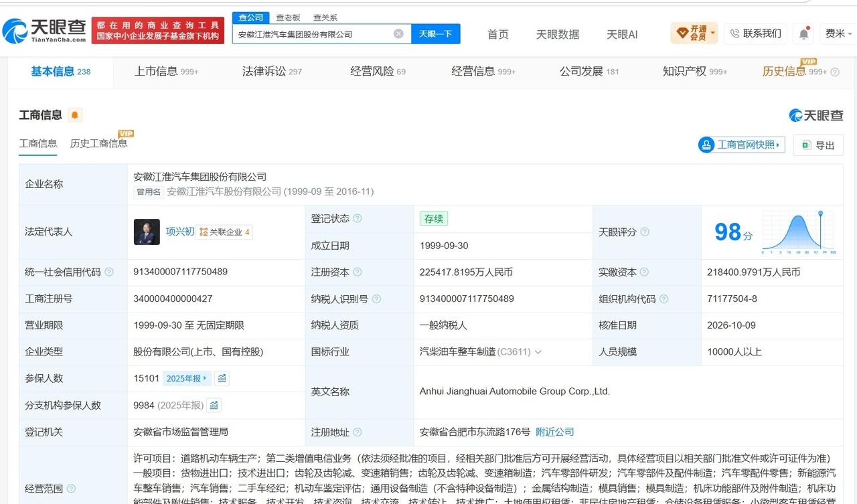Image resolution: width=857 pixels, height=504 pixels.
Task: Open the 历史信息 VIP tab
Action: pos(795,72)
